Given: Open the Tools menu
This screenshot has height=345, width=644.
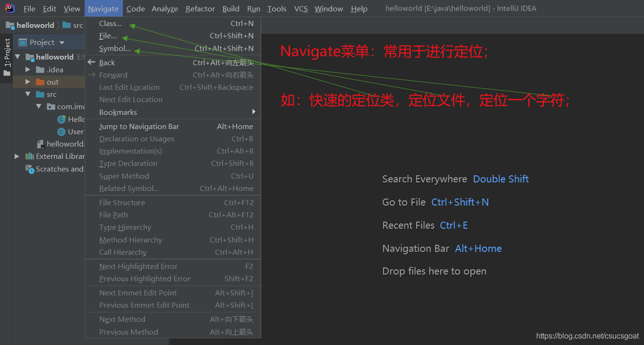Looking at the screenshot, I should click(x=277, y=9).
